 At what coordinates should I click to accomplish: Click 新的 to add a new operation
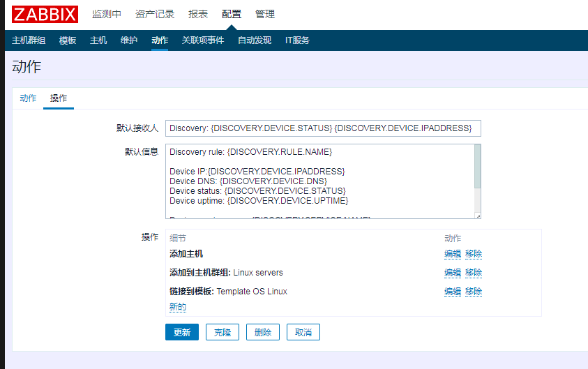pyautogui.click(x=177, y=307)
